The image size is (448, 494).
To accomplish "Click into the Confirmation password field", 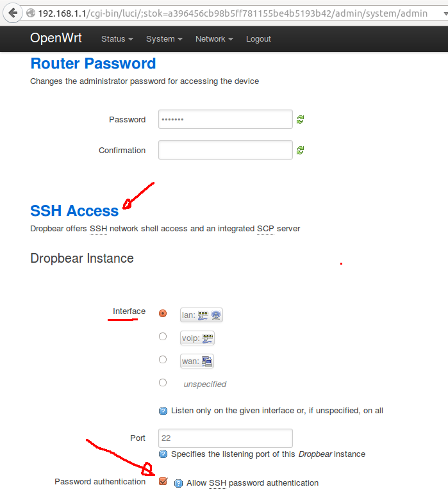I will [225, 151].
